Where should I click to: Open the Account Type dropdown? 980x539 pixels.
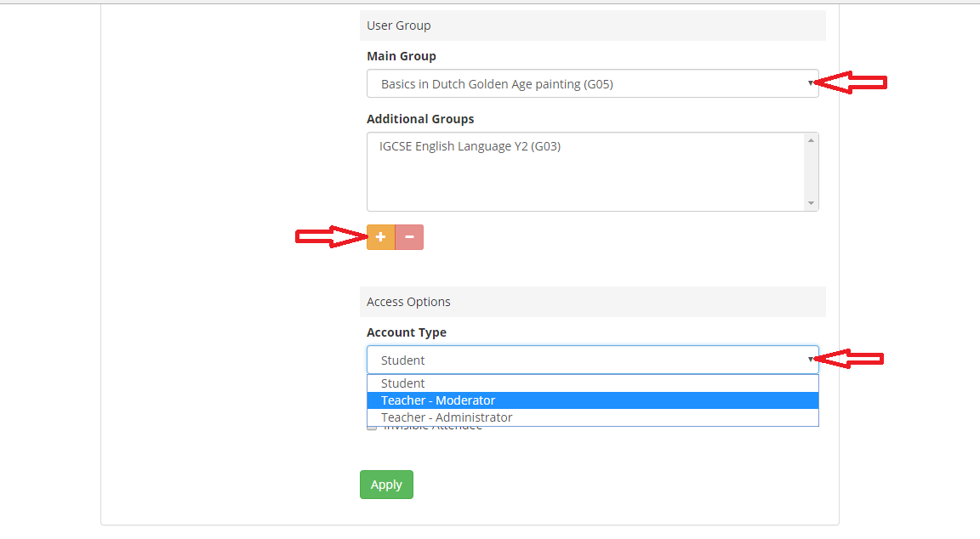[592, 359]
